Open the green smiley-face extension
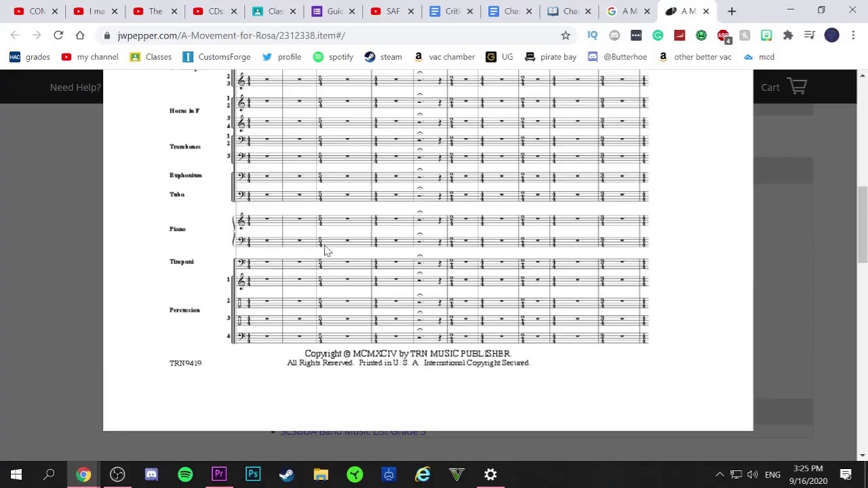This screenshot has width=868, height=488. click(x=766, y=35)
